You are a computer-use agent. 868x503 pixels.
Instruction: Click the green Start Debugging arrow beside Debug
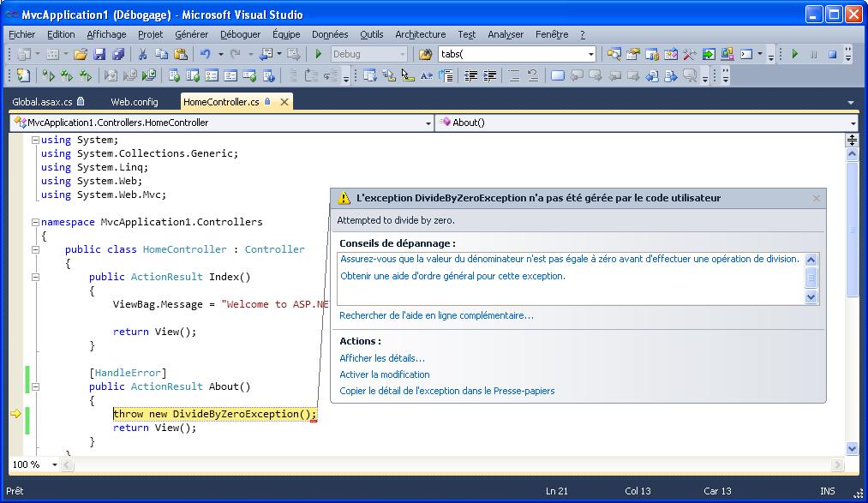pos(318,54)
